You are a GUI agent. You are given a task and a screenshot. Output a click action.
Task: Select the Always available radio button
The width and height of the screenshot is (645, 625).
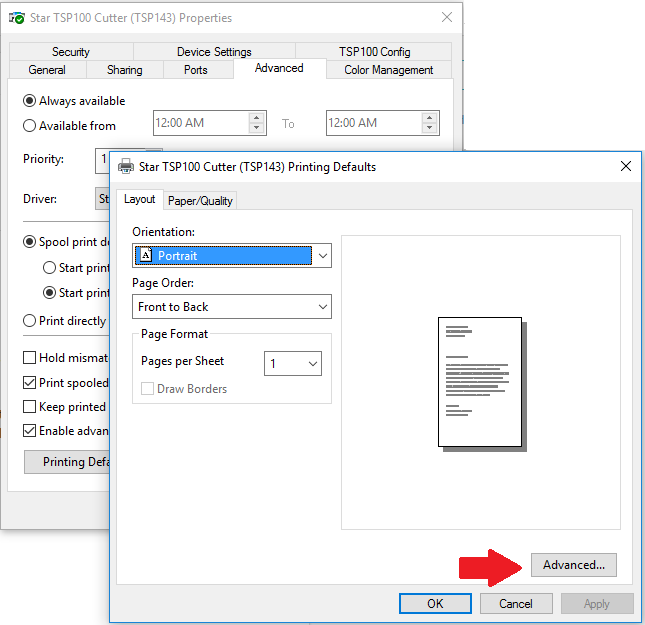(29, 101)
